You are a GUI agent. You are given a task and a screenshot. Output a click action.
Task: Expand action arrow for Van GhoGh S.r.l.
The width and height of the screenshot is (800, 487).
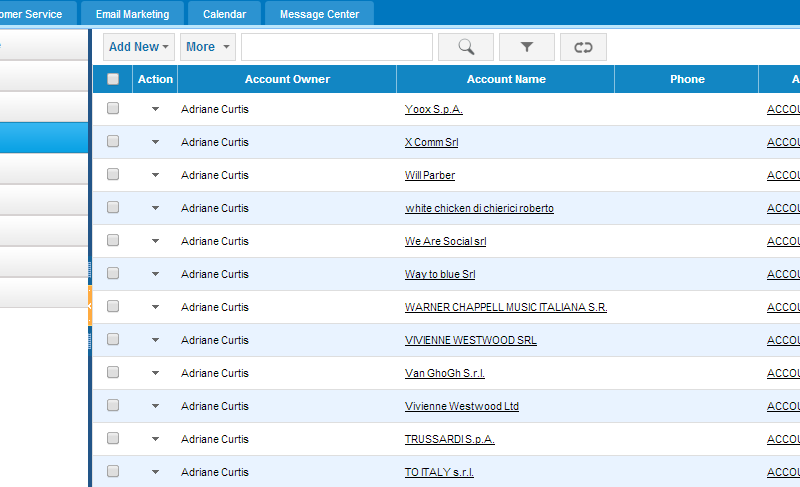(x=156, y=373)
